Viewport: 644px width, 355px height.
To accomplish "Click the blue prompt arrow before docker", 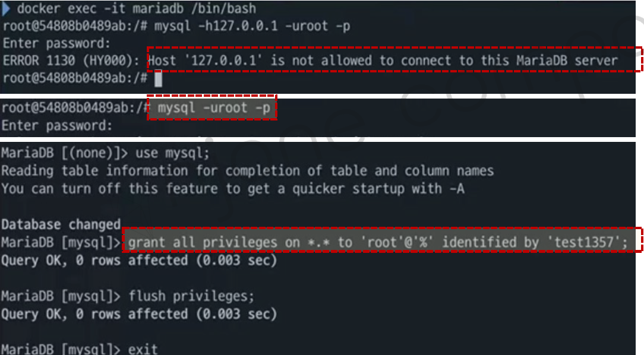I will pos(6,8).
